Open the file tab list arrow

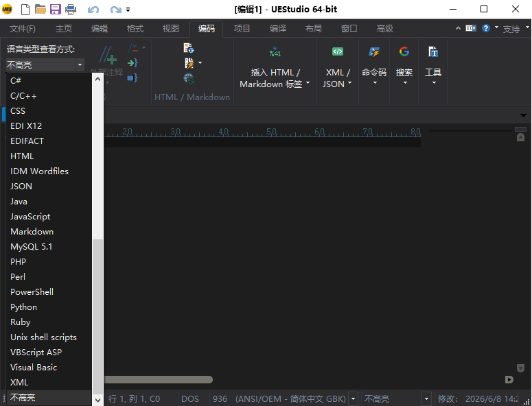pos(523,116)
